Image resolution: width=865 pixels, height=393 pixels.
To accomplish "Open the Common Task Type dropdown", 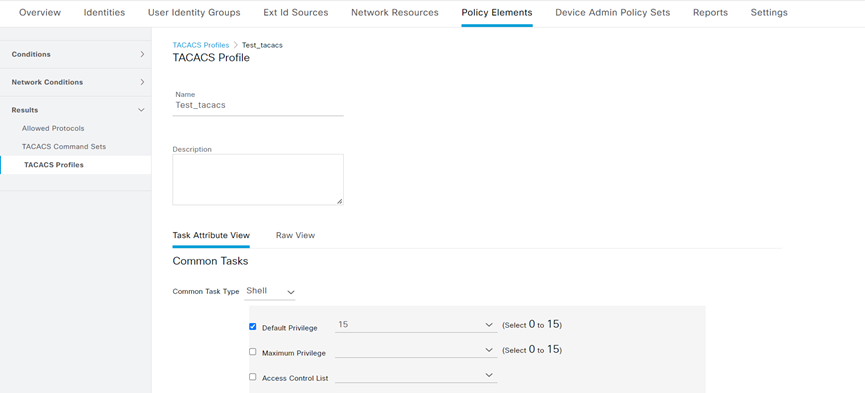I will [270, 291].
